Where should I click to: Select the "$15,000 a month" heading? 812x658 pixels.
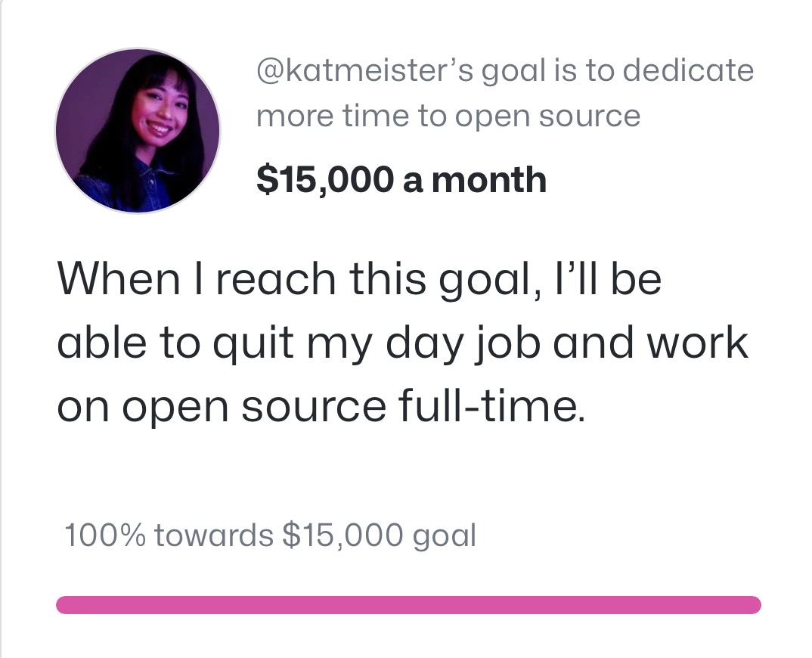coord(401,179)
